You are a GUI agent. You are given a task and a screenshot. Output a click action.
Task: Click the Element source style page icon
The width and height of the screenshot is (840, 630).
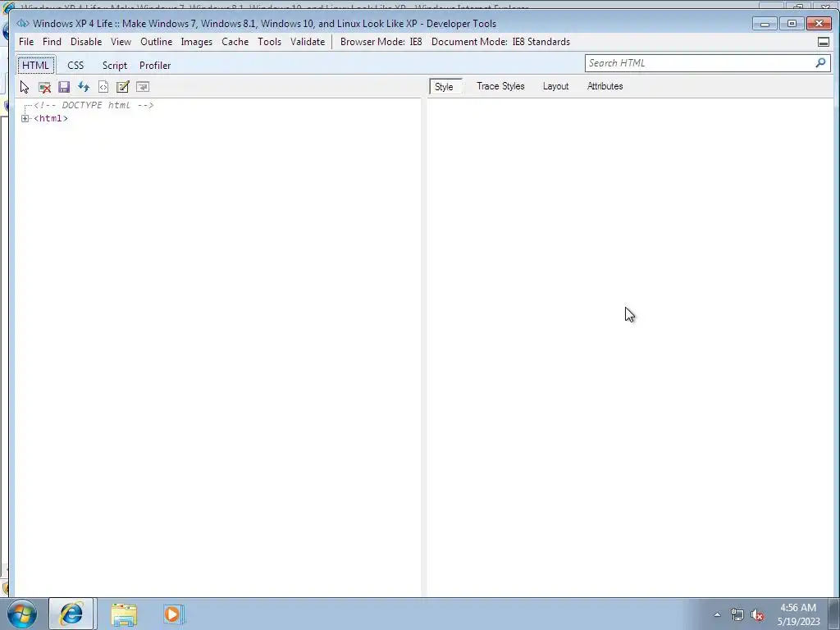tap(103, 87)
